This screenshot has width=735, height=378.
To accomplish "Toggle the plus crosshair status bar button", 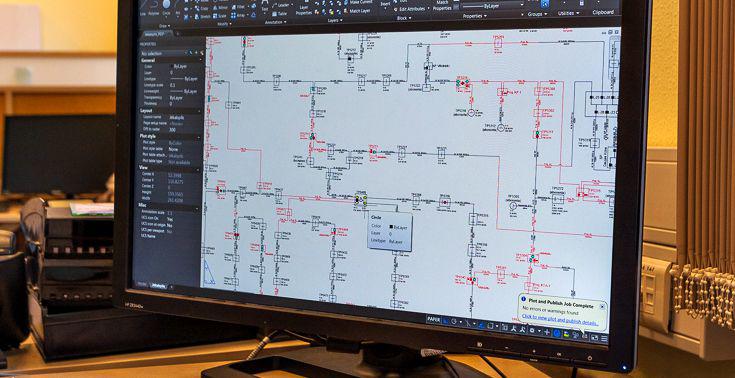I will pyautogui.click(x=547, y=332).
